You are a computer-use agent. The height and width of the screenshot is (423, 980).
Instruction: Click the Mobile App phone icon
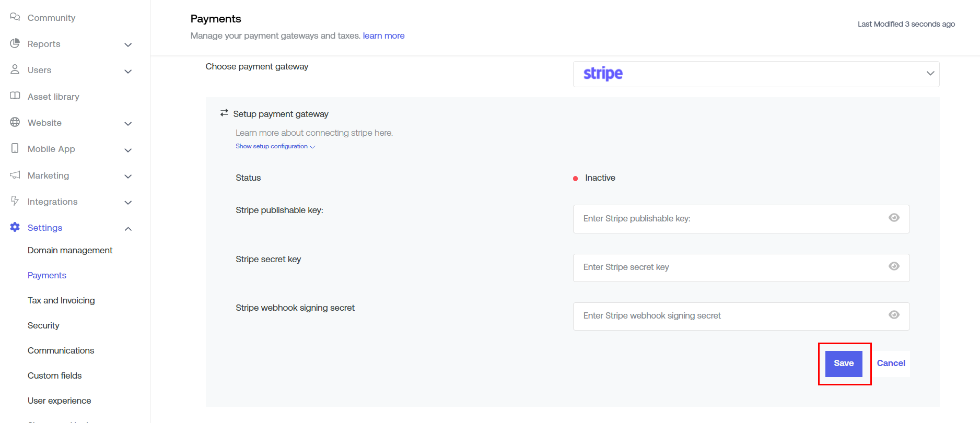click(15, 148)
